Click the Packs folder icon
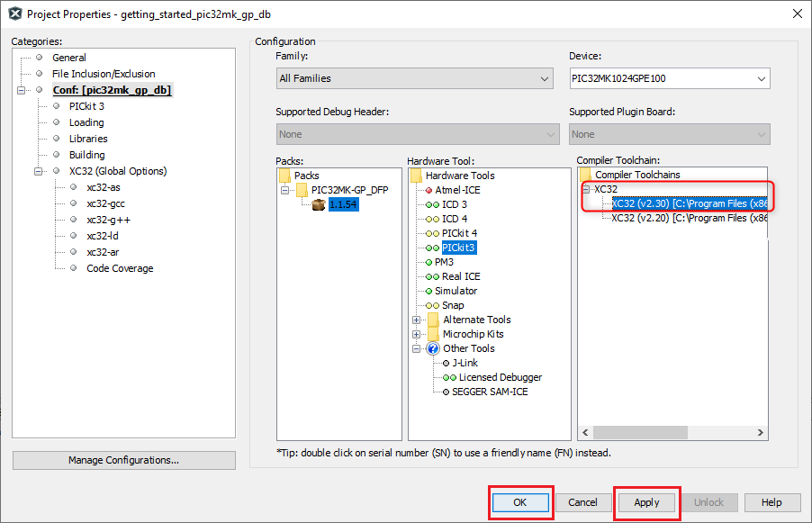The image size is (812, 523). click(285, 176)
